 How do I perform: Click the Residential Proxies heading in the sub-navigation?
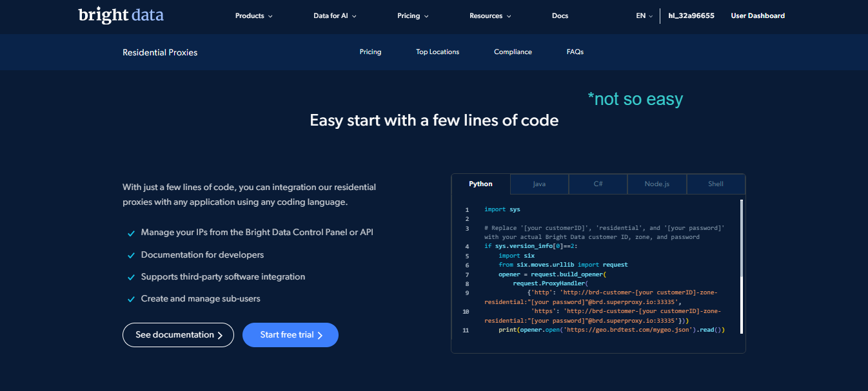(160, 52)
